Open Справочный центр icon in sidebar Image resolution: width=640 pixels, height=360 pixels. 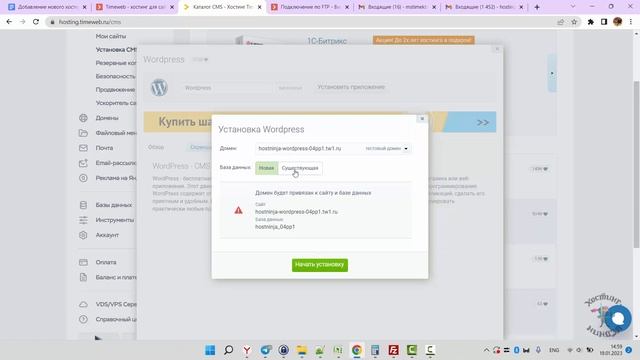point(83,319)
